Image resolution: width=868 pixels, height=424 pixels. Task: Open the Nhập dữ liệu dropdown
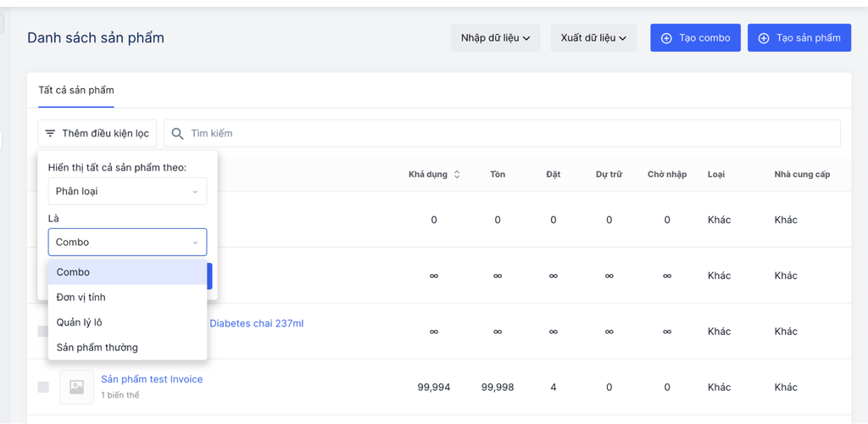pyautogui.click(x=495, y=38)
